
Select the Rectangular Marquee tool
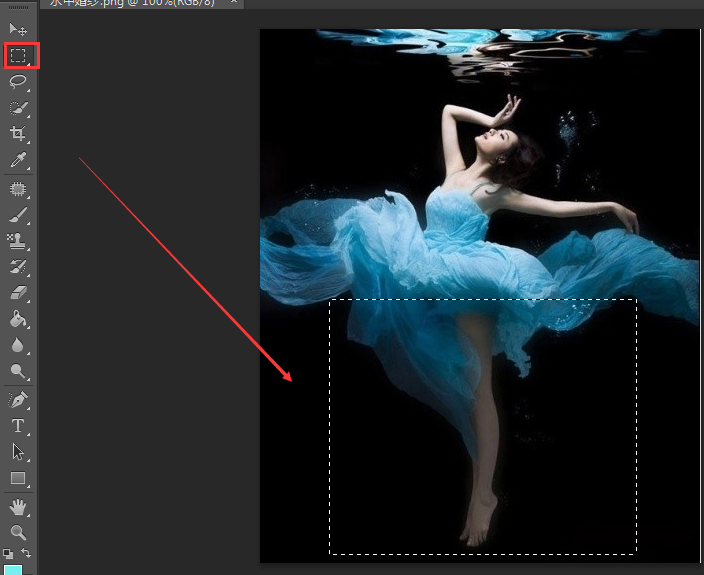coord(18,55)
